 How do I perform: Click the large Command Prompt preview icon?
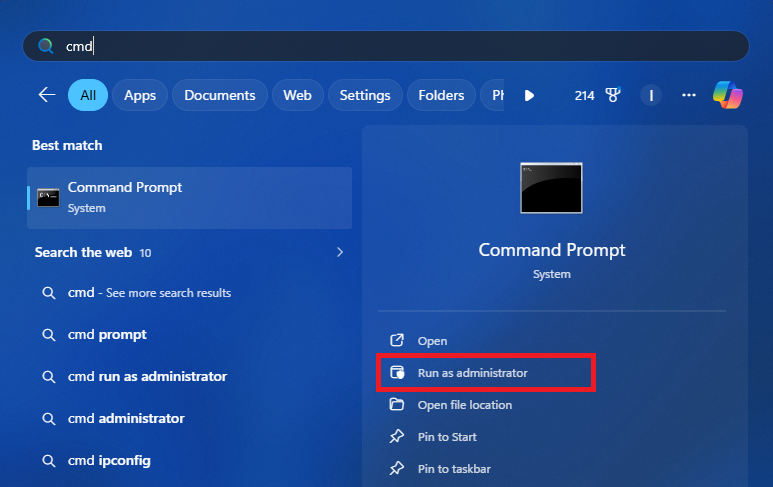point(551,188)
